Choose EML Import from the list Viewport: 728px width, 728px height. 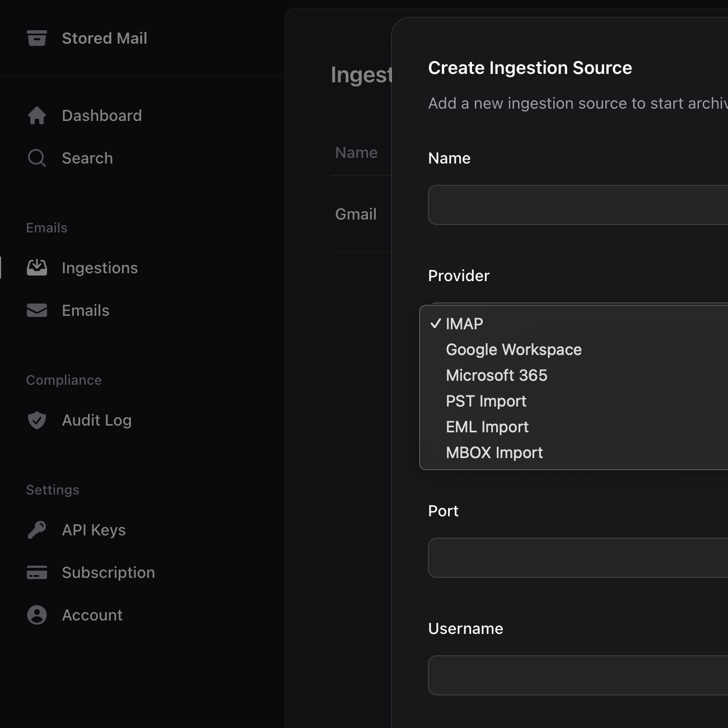pyautogui.click(x=487, y=427)
